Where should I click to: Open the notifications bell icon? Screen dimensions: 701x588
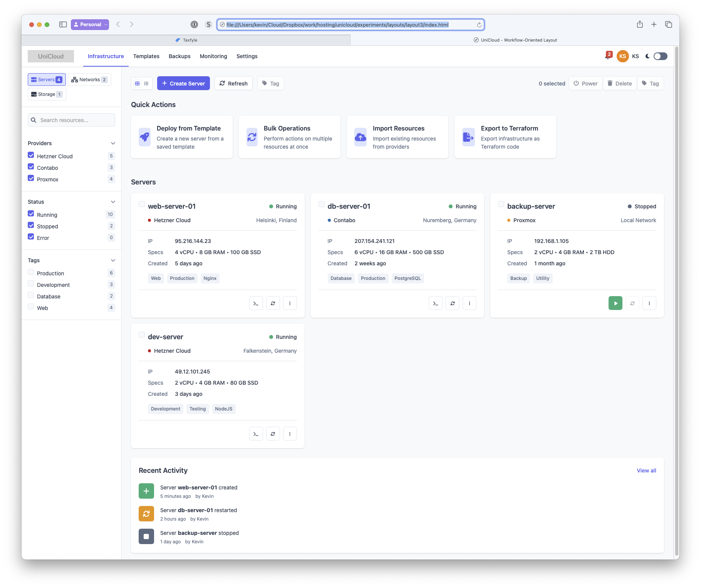[608, 56]
